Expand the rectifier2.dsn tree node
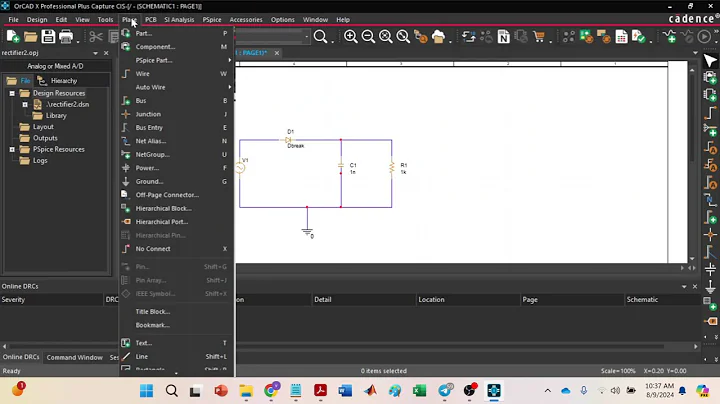 [x=25, y=105]
